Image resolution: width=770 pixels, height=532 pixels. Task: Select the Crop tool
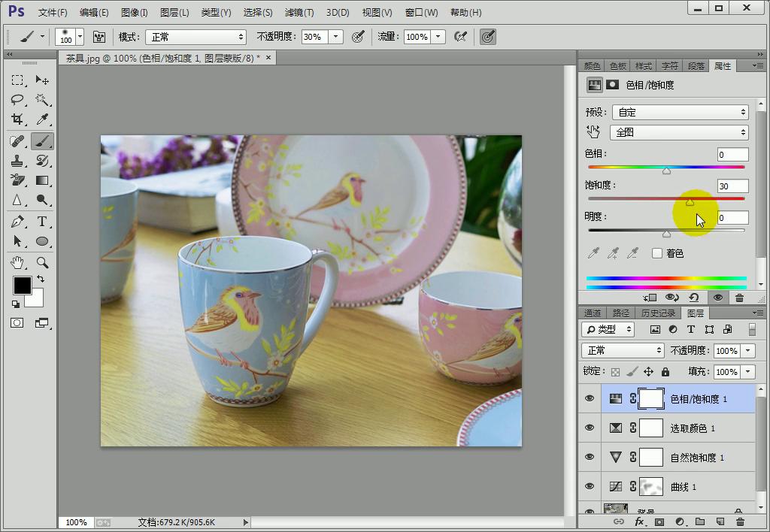pos(17,119)
